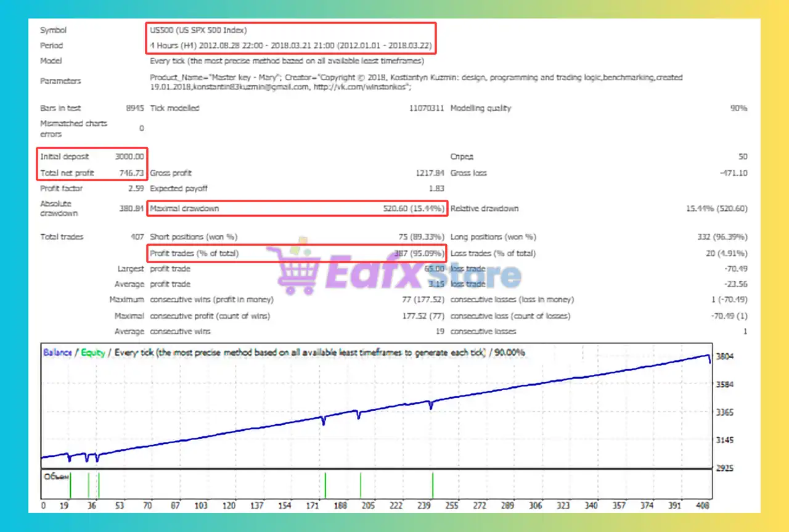Select the Symbol row label
789x532 pixels.
pos(53,30)
